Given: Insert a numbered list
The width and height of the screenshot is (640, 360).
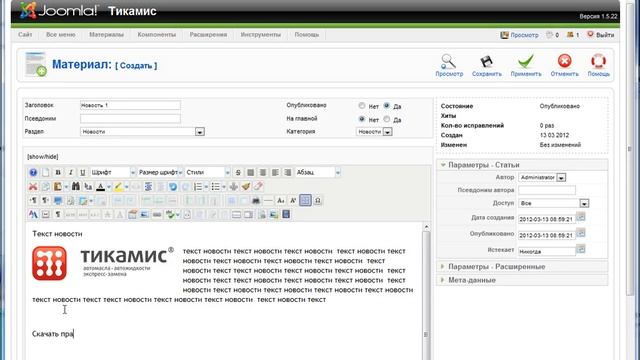Looking at the screenshot, I should (198, 187).
